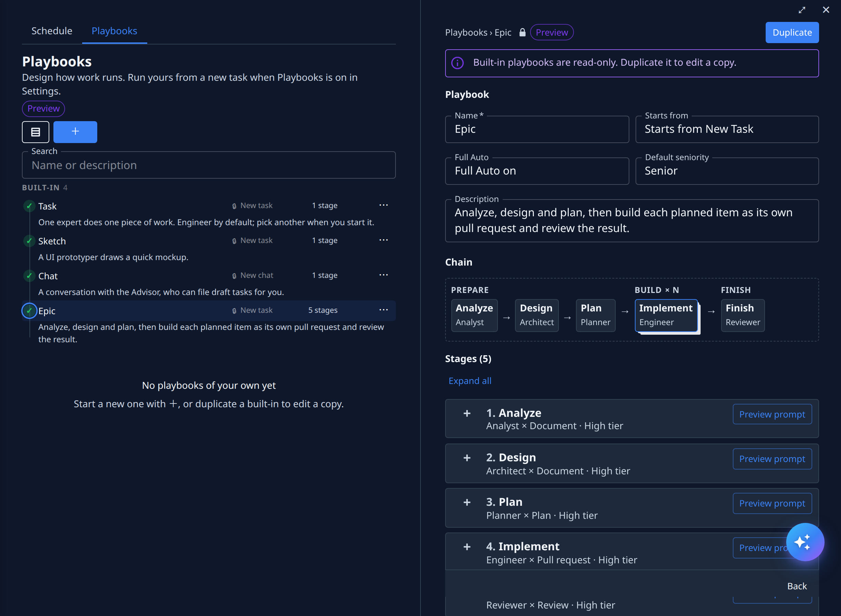Open the Full Auto dropdown
Image resolution: width=841 pixels, height=616 pixels.
(537, 171)
